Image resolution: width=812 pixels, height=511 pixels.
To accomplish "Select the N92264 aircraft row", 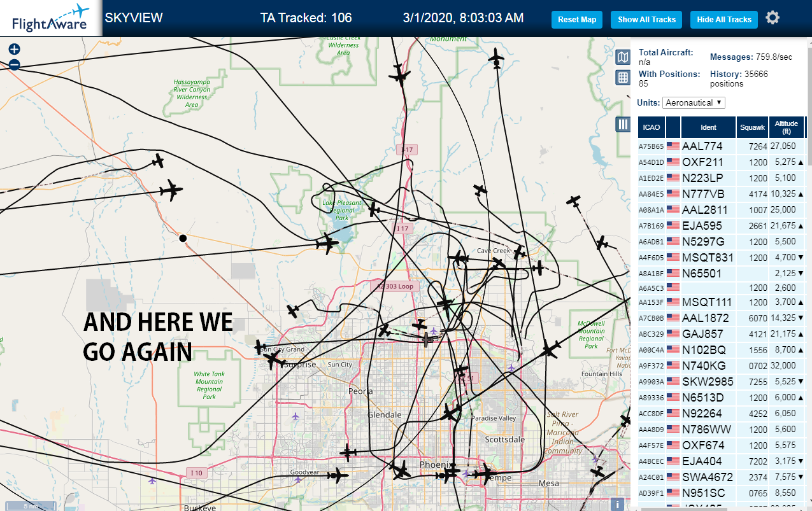I will tap(721, 414).
